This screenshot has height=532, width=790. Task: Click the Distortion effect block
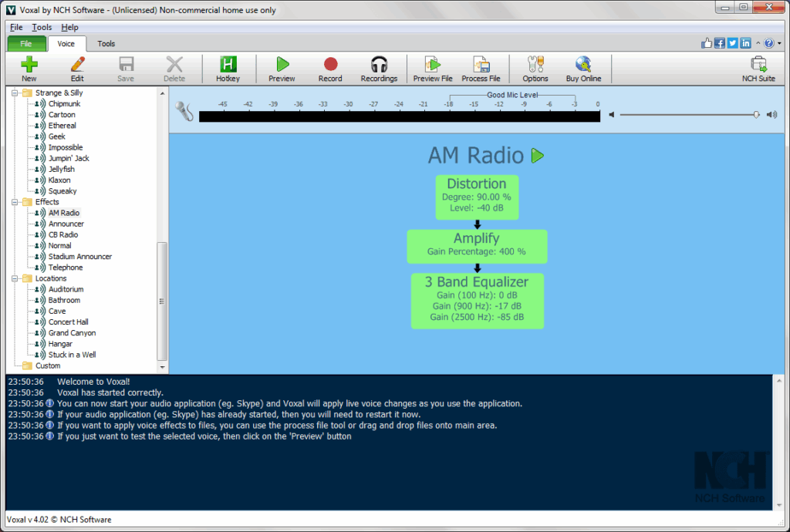click(x=477, y=197)
